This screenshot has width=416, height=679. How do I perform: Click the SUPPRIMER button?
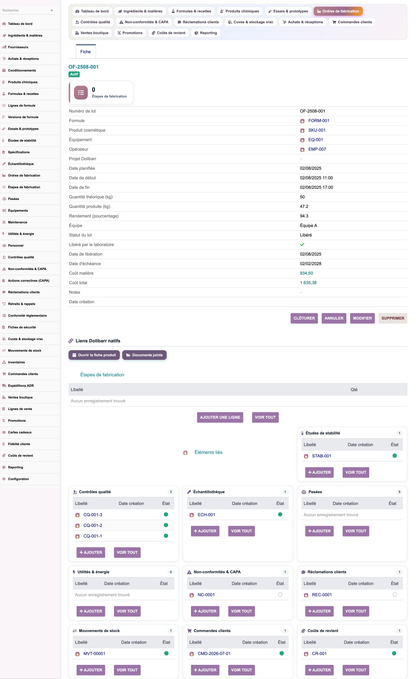[393, 318]
